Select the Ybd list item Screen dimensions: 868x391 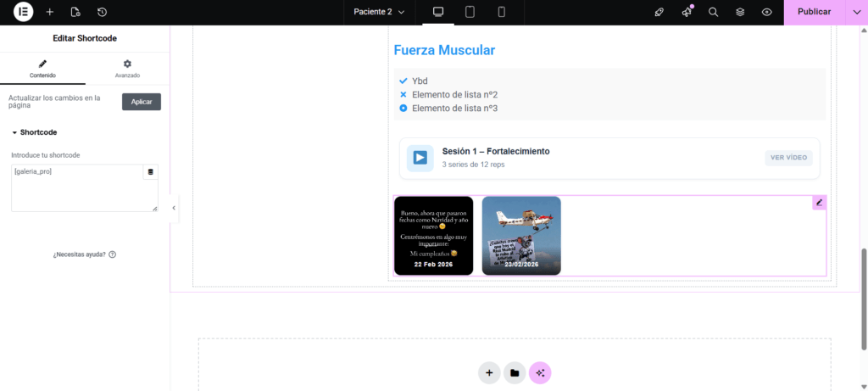point(420,81)
